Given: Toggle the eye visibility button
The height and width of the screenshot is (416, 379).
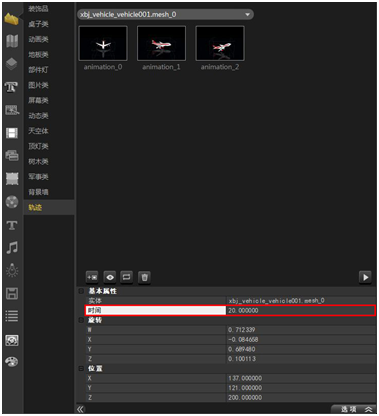Looking at the screenshot, I should tap(110, 277).
